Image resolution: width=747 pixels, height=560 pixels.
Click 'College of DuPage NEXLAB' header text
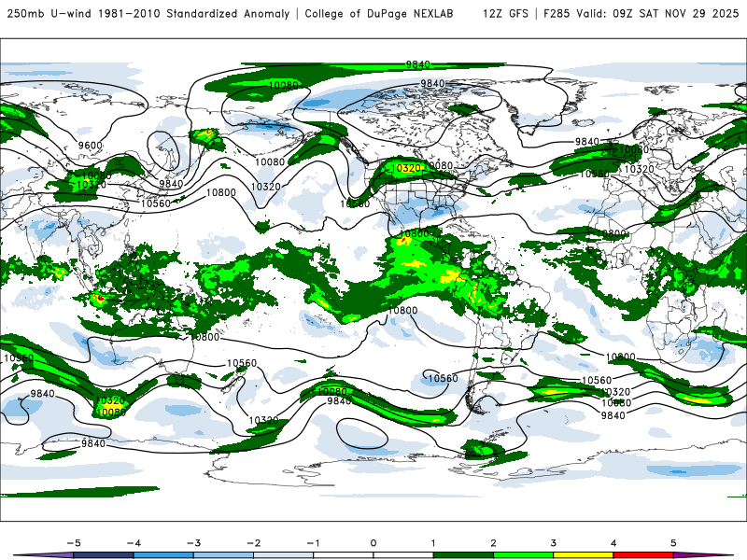click(x=379, y=13)
